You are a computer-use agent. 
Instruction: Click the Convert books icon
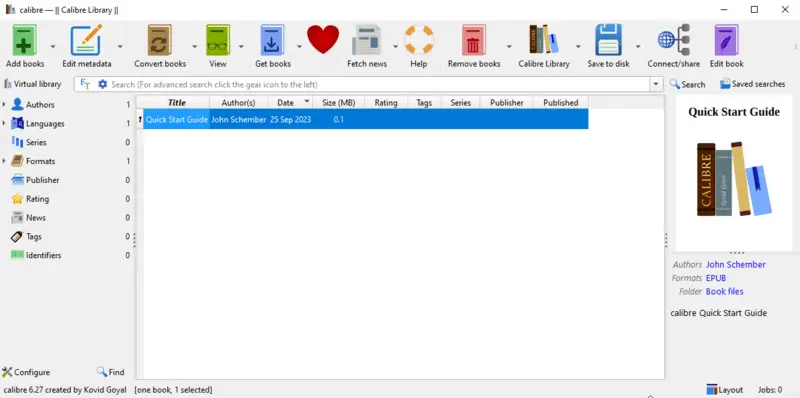click(160, 40)
